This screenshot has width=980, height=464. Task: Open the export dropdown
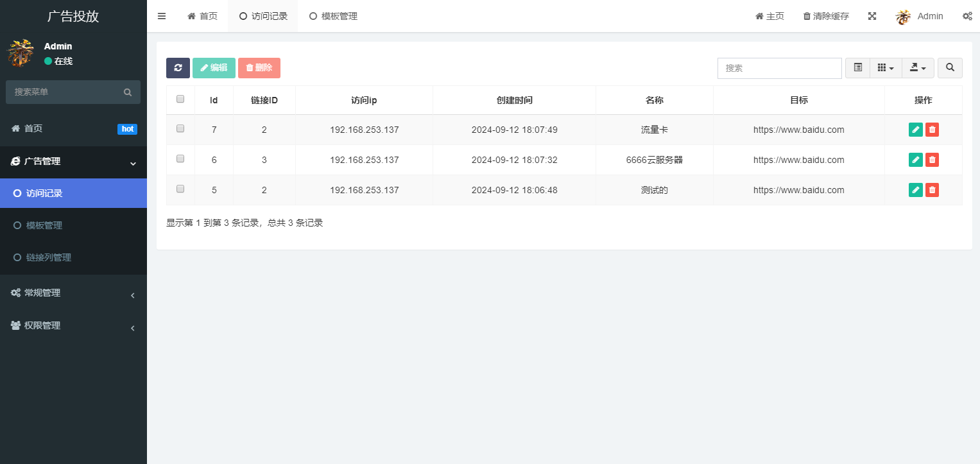918,67
